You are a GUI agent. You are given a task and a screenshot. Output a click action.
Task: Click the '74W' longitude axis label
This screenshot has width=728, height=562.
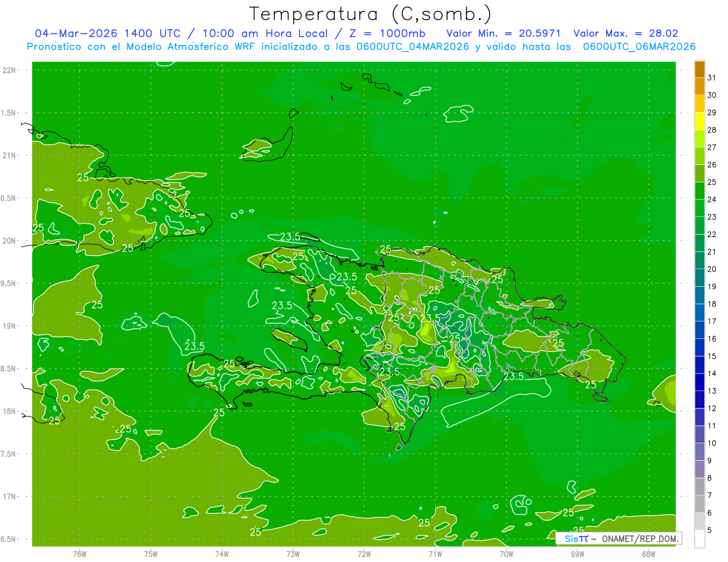point(222,554)
